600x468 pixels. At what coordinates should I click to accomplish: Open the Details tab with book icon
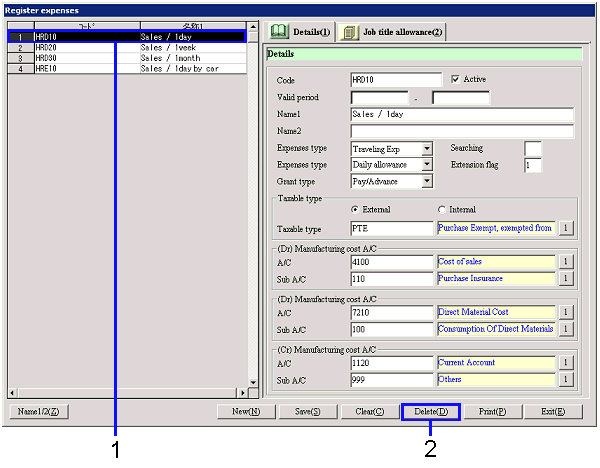point(298,33)
